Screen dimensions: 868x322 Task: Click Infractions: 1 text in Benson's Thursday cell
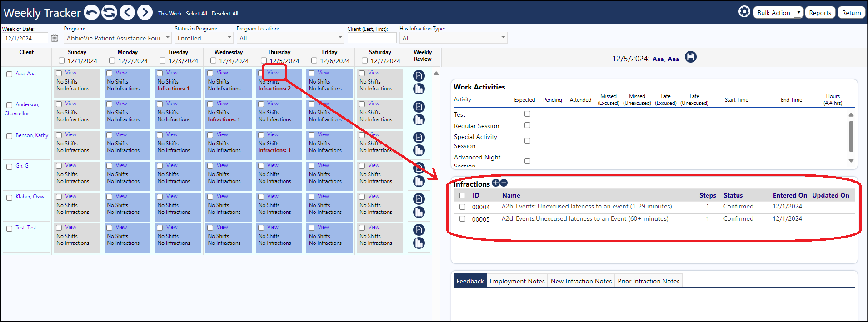click(x=274, y=150)
